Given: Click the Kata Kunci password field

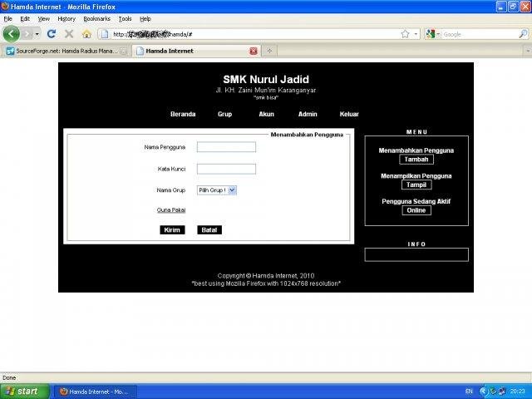Looking at the screenshot, I should pyautogui.click(x=226, y=169).
